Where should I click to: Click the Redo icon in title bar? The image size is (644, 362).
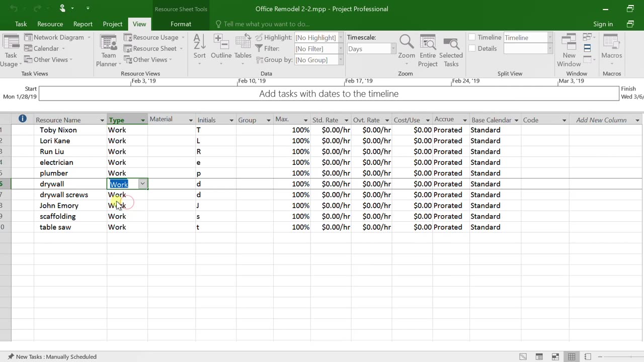pyautogui.click(x=38, y=9)
